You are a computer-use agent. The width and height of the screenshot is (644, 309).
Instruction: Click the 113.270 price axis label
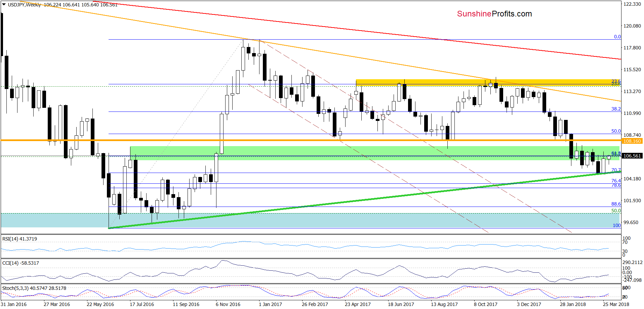(x=632, y=91)
